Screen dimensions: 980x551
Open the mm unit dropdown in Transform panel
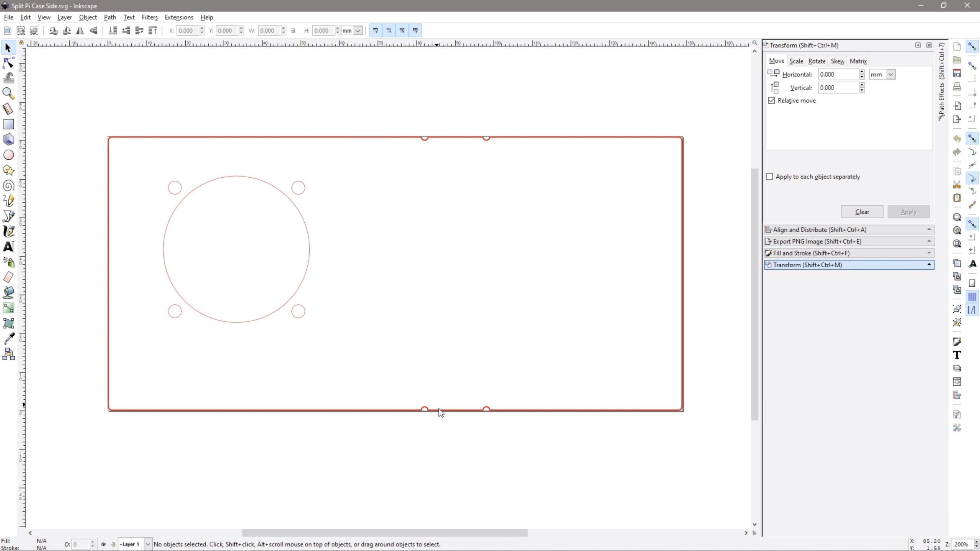coord(882,74)
